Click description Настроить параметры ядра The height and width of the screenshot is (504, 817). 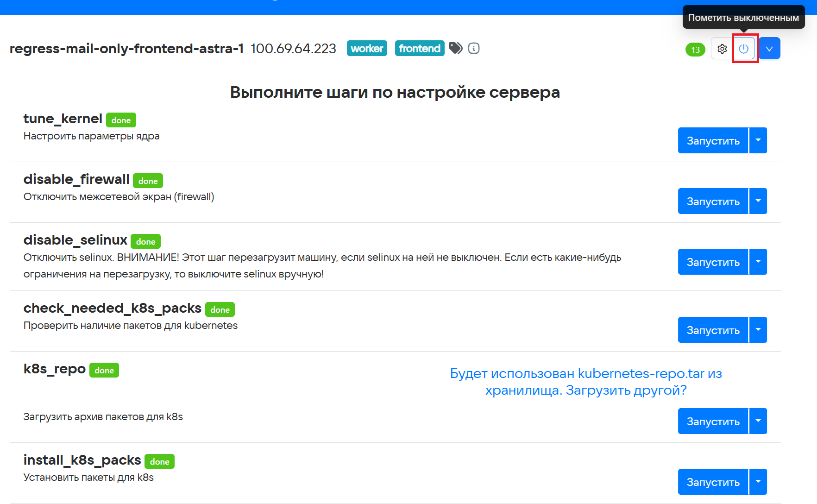coord(91,136)
